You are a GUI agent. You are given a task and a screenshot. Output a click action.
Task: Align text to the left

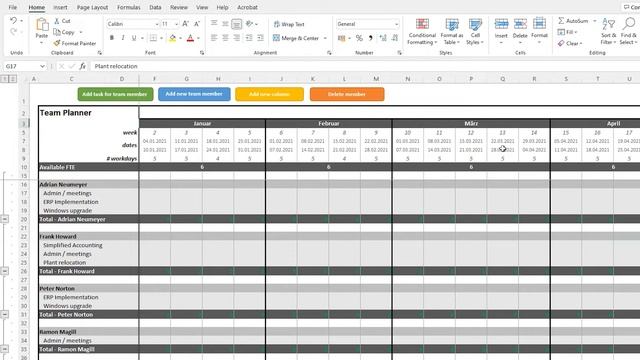point(214,38)
